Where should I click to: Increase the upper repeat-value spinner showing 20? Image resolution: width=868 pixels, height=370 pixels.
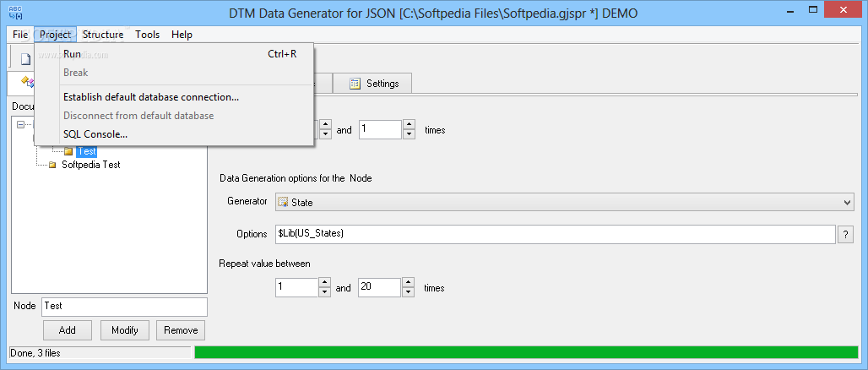[x=408, y=283]
